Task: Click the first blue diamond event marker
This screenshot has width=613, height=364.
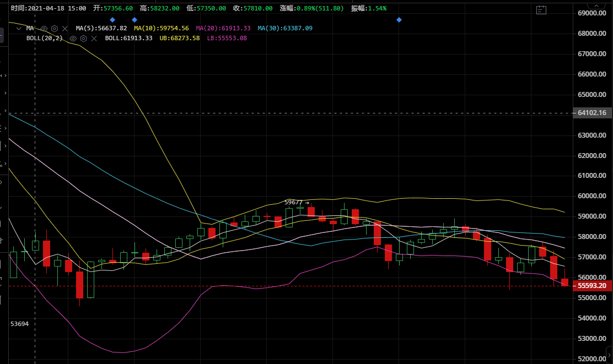Action: tap(112, 20)
